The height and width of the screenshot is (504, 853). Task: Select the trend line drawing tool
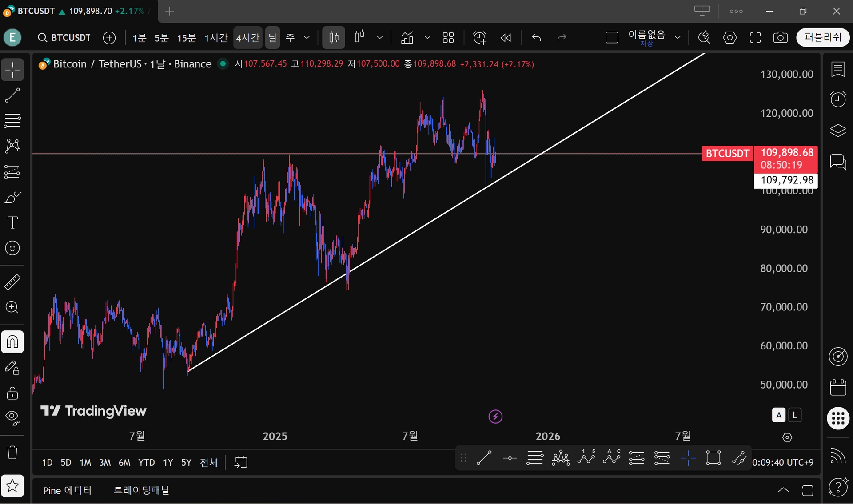(12, 95)
